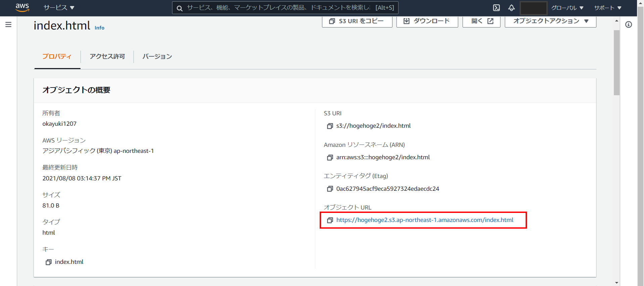Copy the ARN arn:aws:s3:::hogehoge2/index.html
This screenshot has height=286, width=644.
(330, 158)
